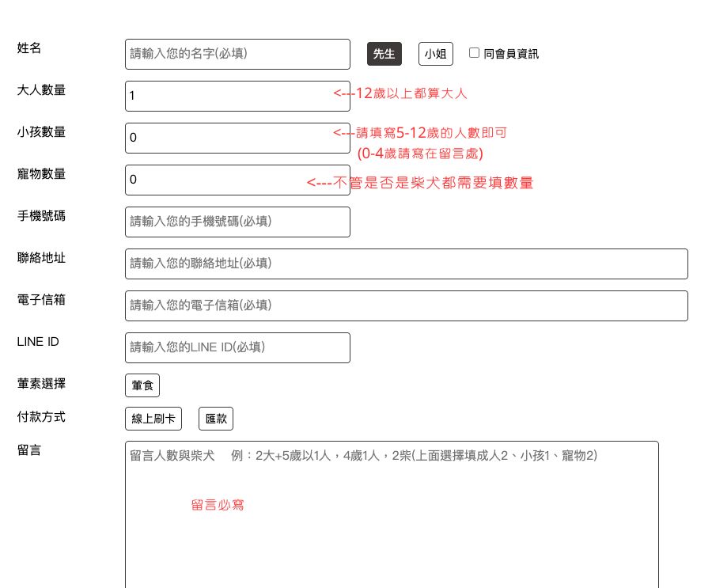Click the 付款方式 field label
Screen dimensions: 712x588
tap(41, 416)
